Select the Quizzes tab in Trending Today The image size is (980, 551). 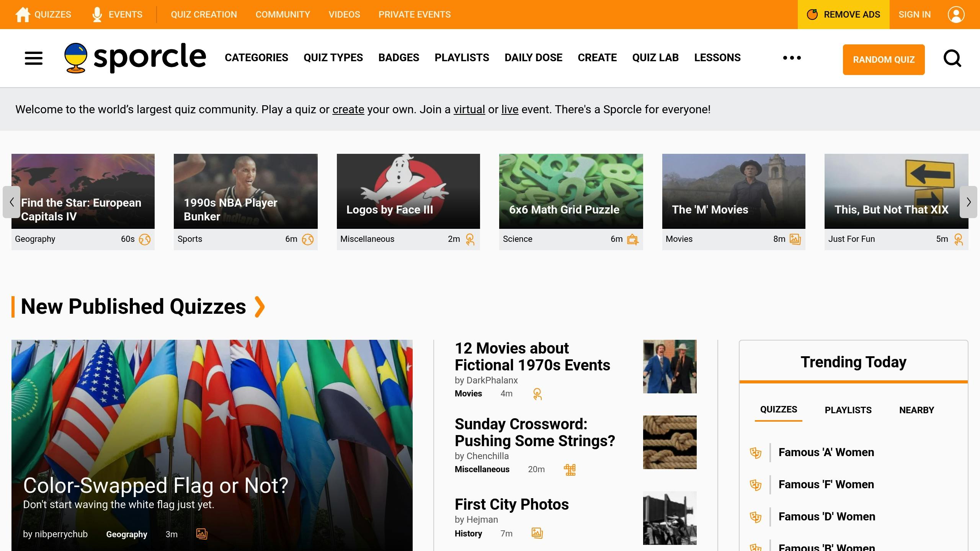click(x=779, y=409)
